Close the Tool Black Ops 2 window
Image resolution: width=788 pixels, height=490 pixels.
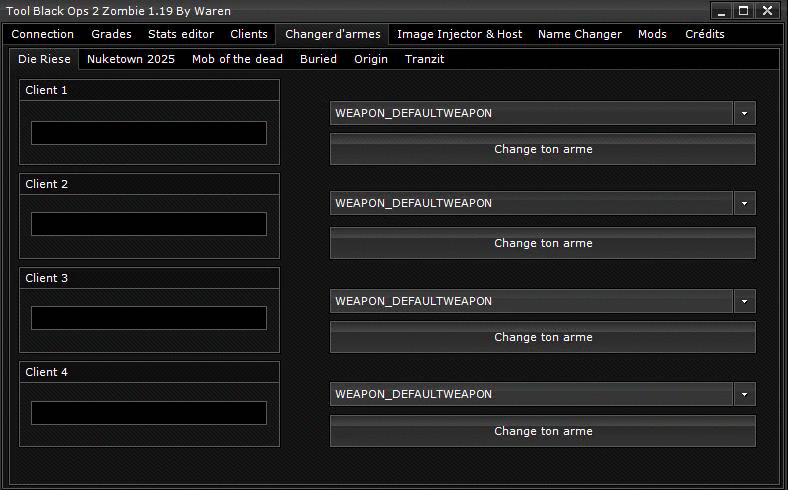coord(767,11)
